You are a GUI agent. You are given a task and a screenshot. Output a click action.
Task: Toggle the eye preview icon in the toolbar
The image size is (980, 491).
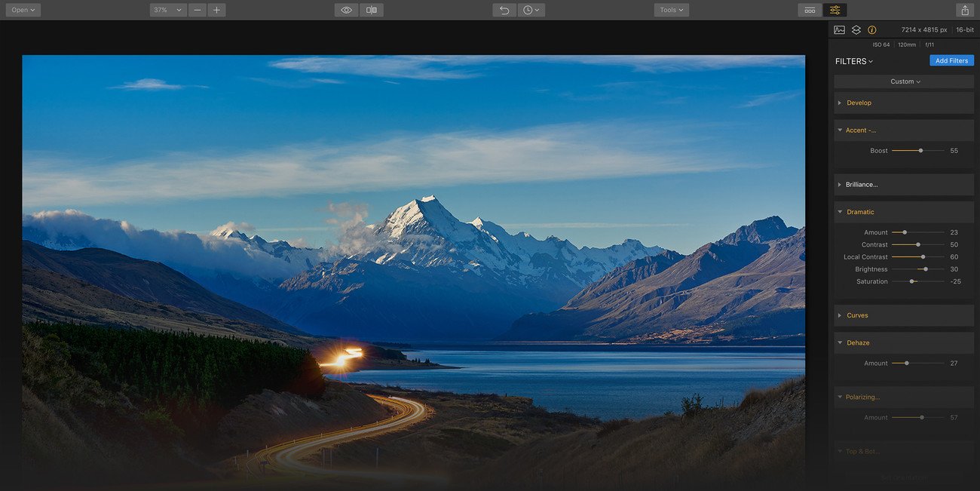[x=346, y=9]
